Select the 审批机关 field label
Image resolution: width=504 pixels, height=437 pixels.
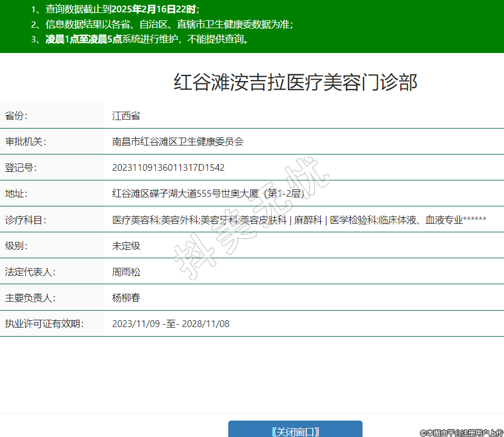(25, 142)
